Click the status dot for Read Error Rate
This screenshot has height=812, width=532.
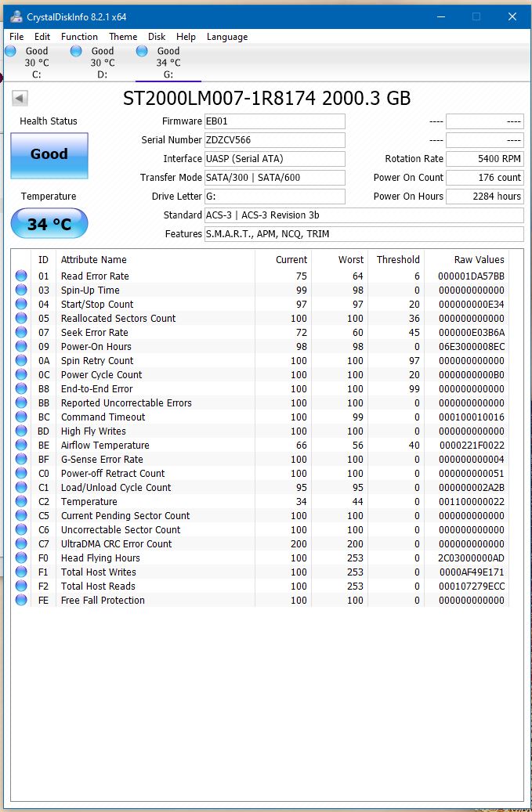[21, 276]
